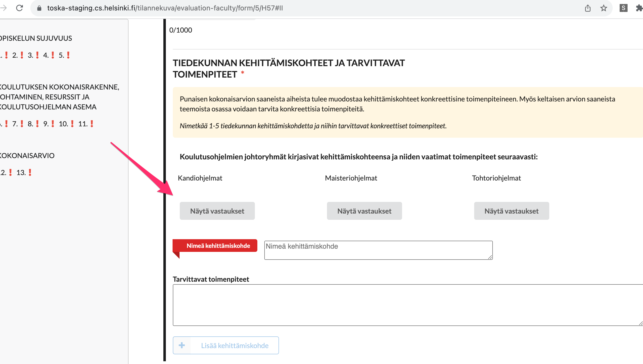Open site security info via padlock icon
Screen dimensions: 643x364
[x=39, y=8]
